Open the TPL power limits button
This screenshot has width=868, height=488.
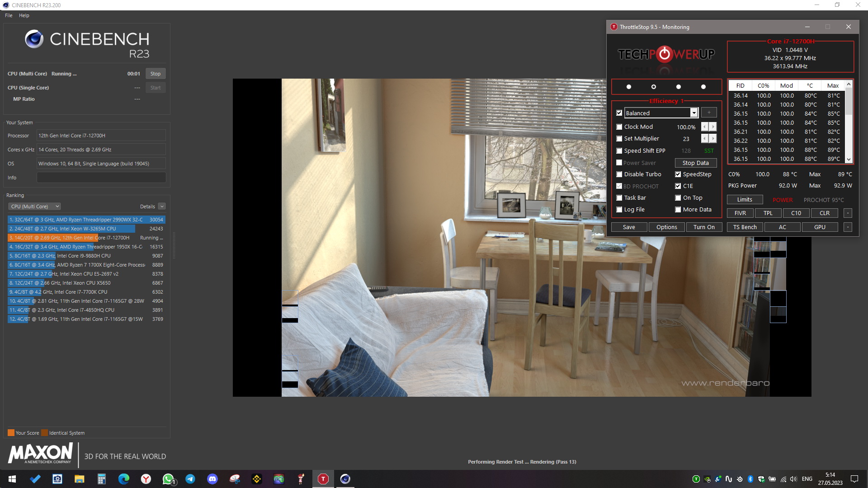click(x=768, y=213)
